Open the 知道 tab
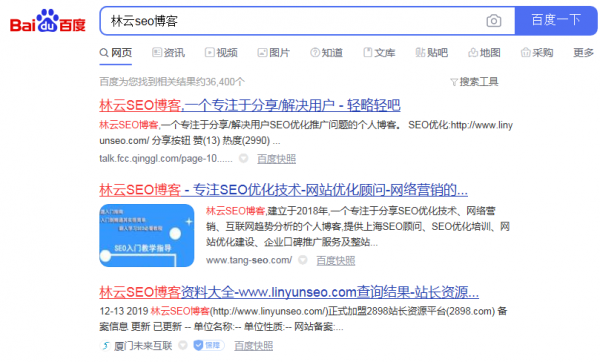The width and height of the screenshot is (600, 362). point(326,52)
